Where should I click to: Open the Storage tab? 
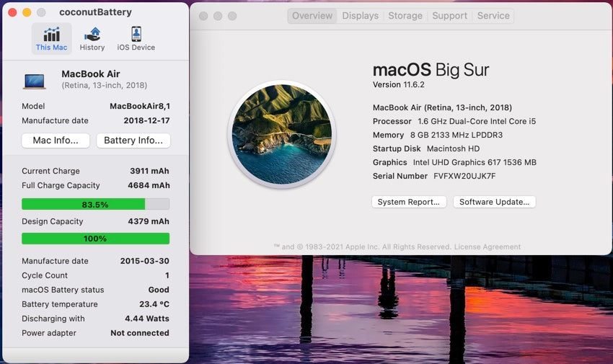point(405,16)
